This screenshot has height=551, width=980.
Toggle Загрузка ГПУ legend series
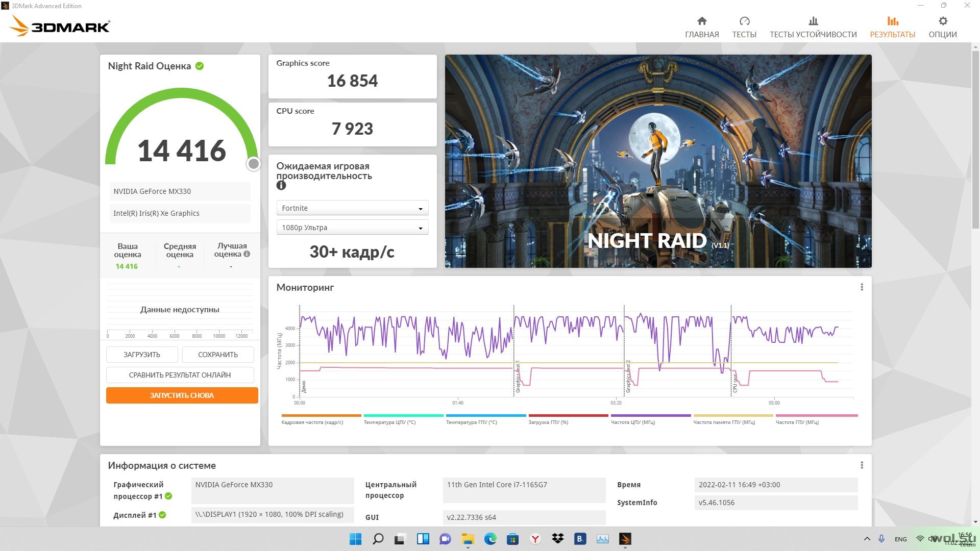tap(568, 419)
